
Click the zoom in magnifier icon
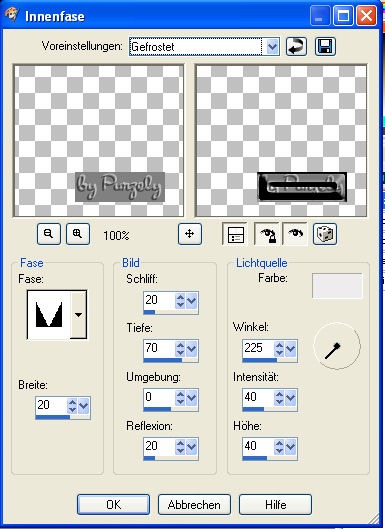pyautogui.click(x=78, y=234)
